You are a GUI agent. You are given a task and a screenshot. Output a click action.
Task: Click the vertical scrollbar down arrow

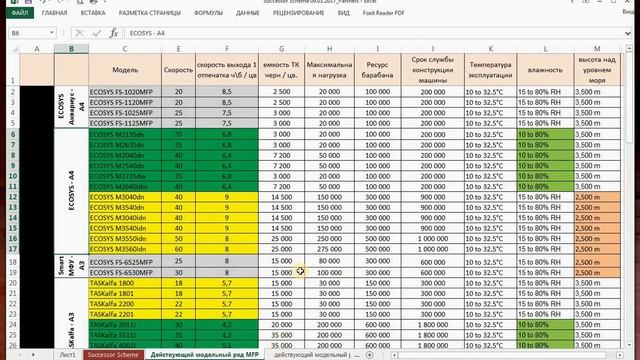(x=629, y=345)
